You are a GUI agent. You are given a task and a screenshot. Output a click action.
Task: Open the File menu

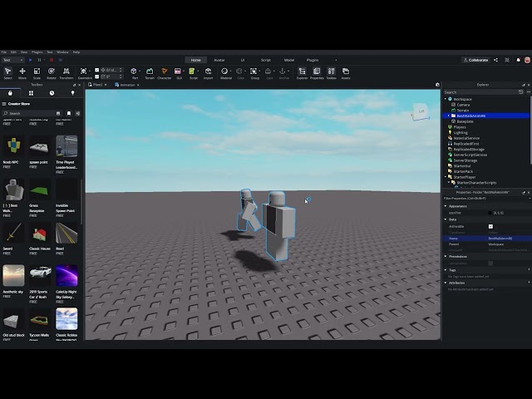[3, 52]
